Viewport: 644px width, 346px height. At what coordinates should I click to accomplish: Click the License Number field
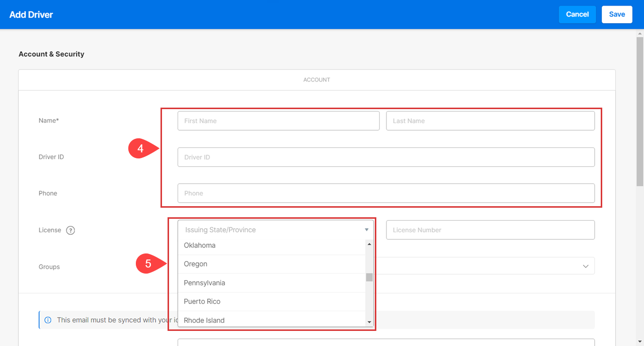pos(490,230)
